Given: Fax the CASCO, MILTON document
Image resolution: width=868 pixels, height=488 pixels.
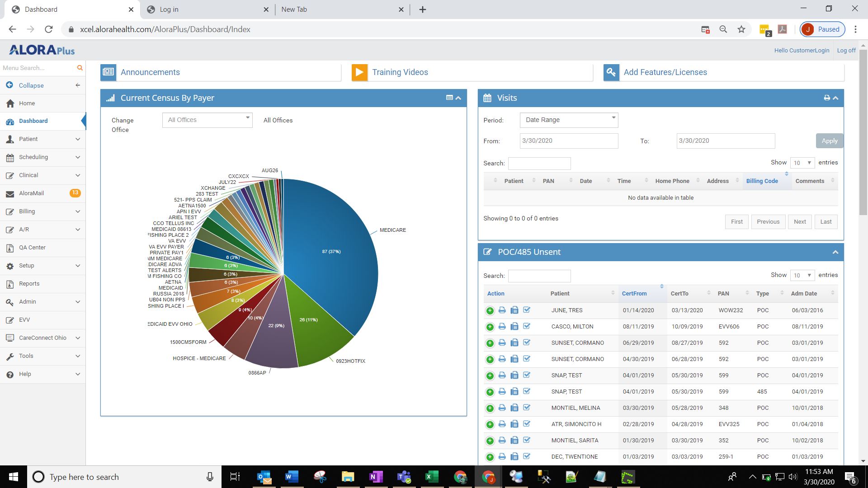Looking at the screenshot, I should [514, 326].
